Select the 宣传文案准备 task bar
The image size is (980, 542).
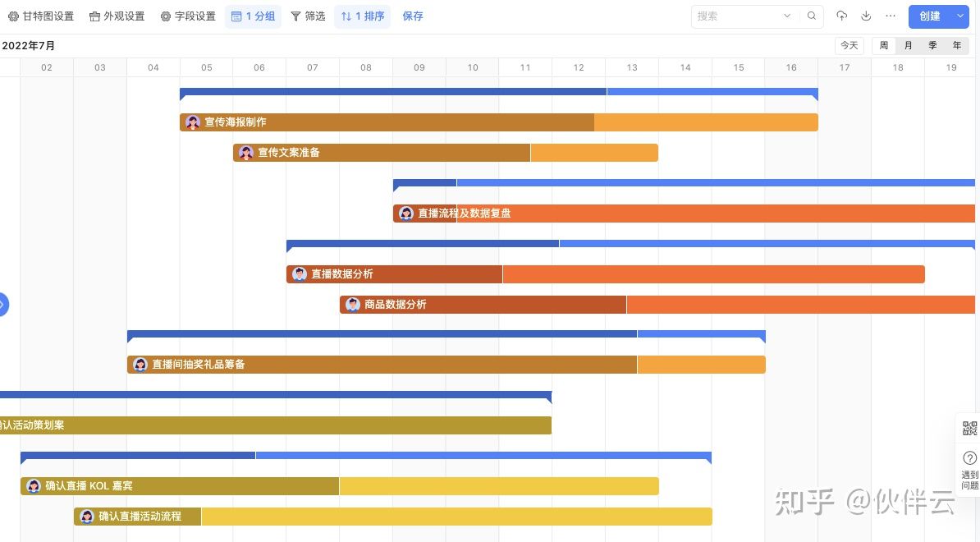(446, 153)
